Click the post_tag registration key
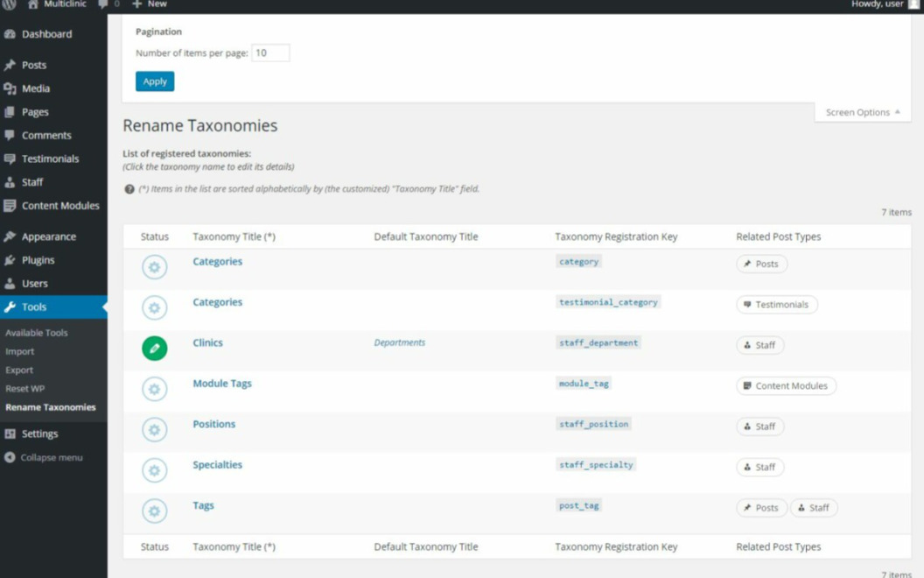This screenshot has width=924, height=578. point(578,505)
